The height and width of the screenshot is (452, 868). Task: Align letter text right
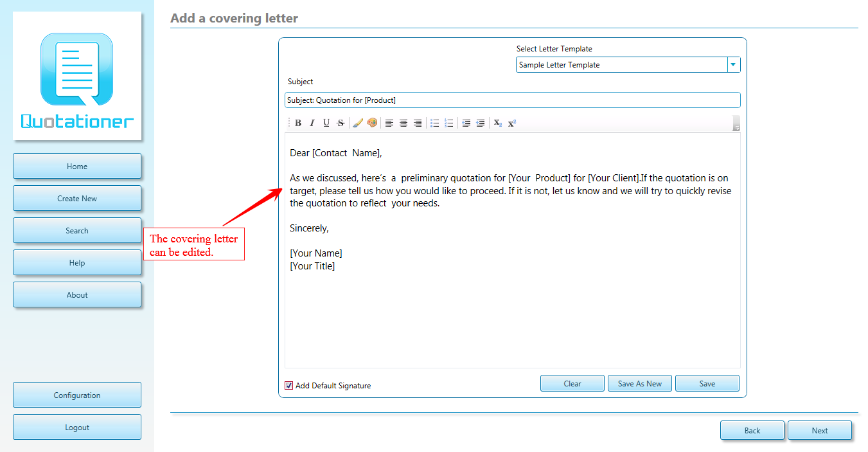coord(418,123)
